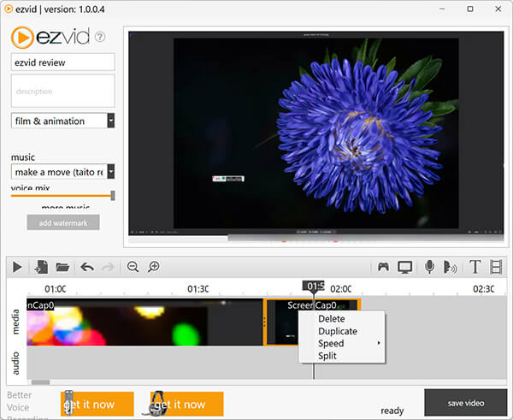Add a text slide with the T icon
This screenshot has height=420, width=513.
coord(475,267)
